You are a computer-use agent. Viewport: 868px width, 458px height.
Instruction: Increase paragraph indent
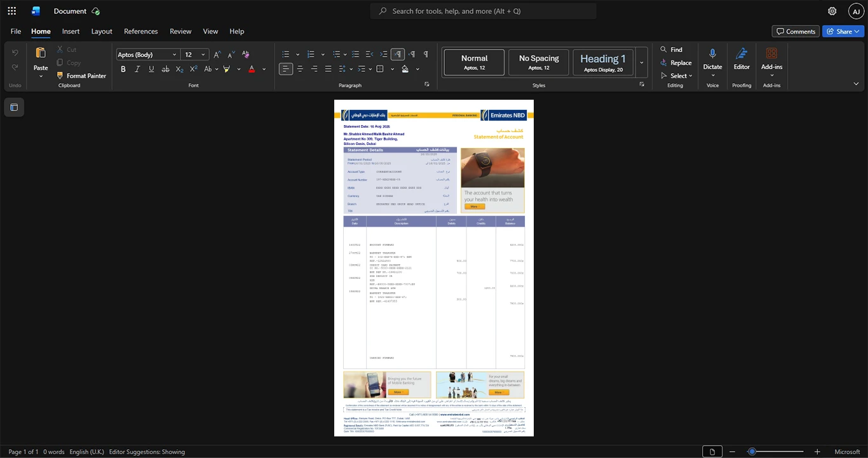tap(383, 54)
